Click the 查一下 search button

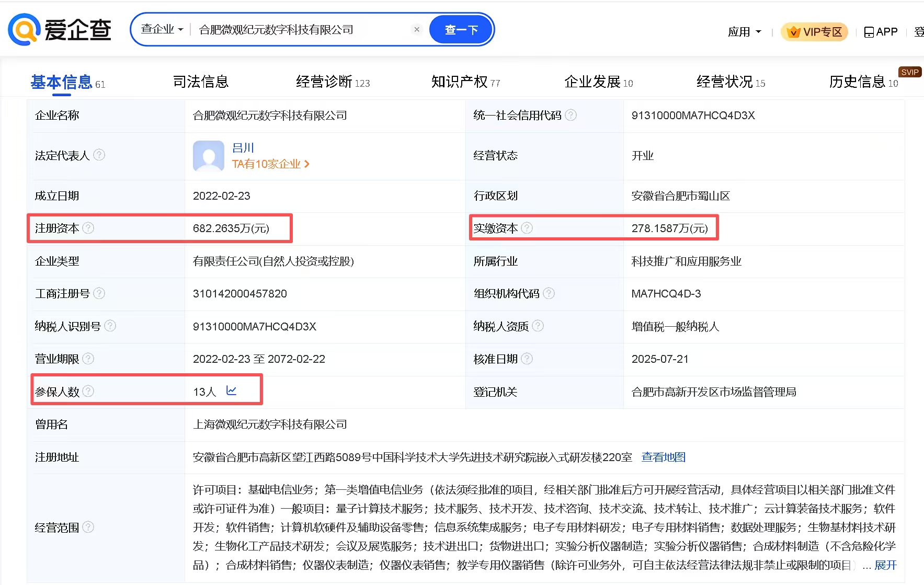(461, 30)
